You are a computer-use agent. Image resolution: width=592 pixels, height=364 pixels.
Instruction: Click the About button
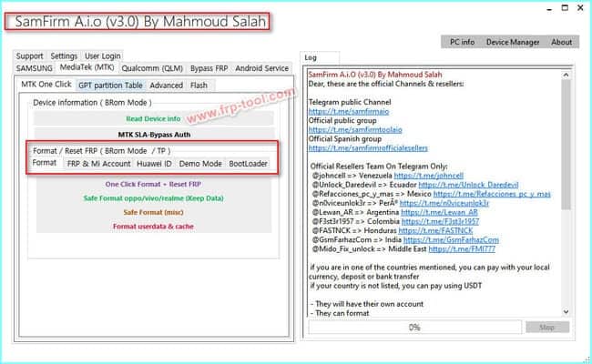(561, 42)
